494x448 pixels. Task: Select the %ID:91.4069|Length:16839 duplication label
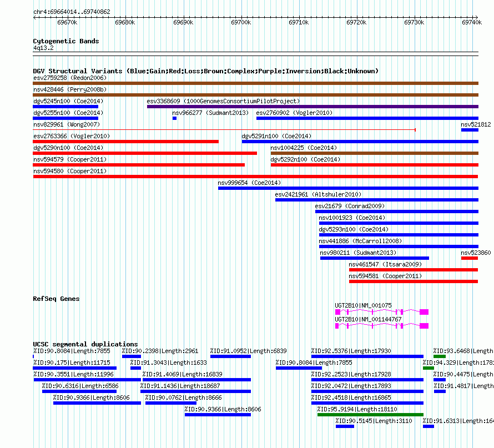tap(183, 374)
